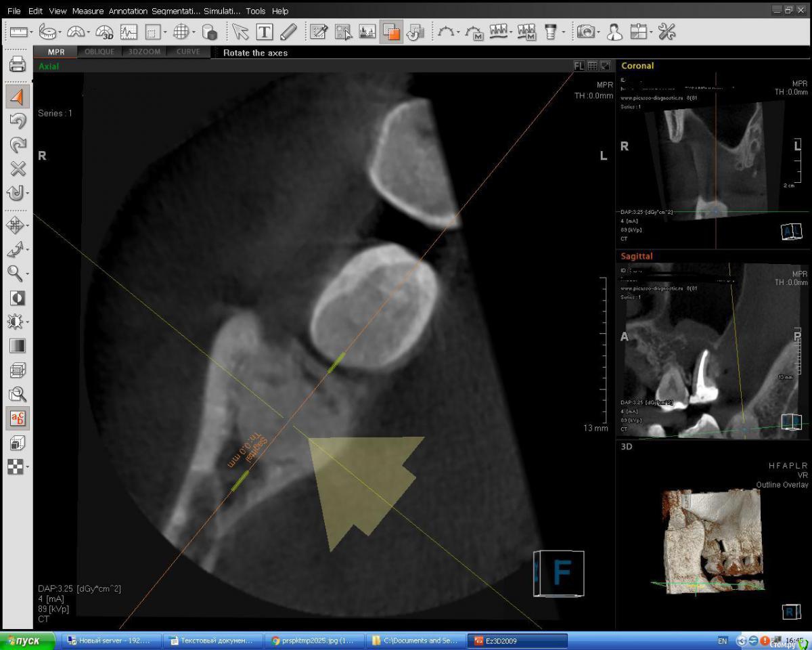Click the printer icon

tap(18, 64)
